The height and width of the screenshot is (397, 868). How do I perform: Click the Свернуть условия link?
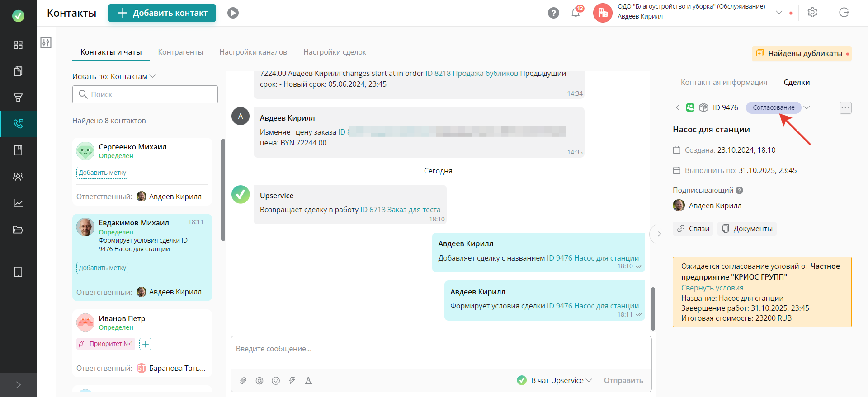(712, 288)
